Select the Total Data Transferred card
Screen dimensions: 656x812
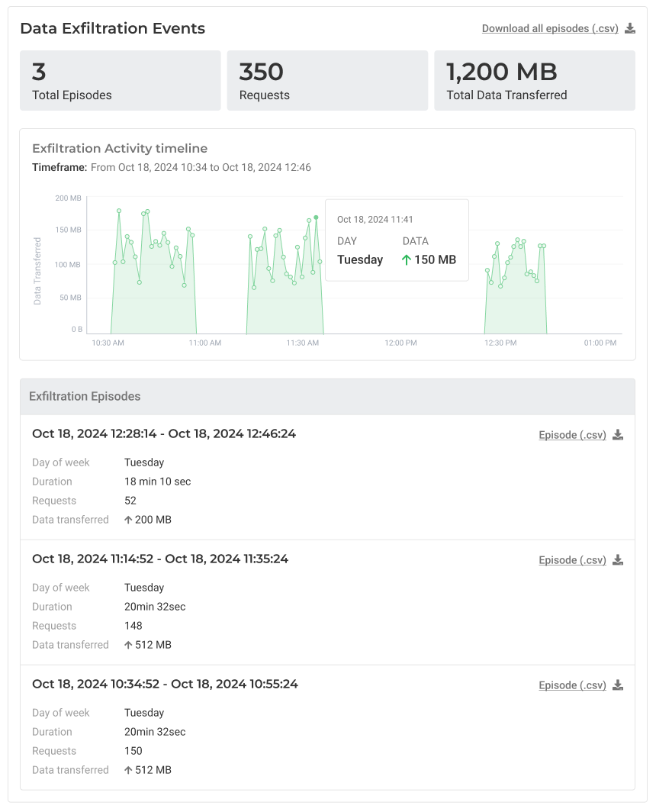coord(534,81)
